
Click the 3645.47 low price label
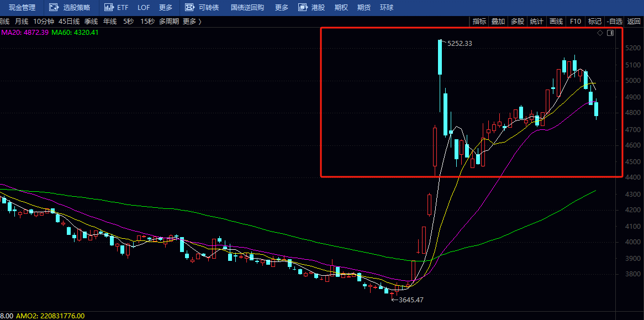[411, 300]
